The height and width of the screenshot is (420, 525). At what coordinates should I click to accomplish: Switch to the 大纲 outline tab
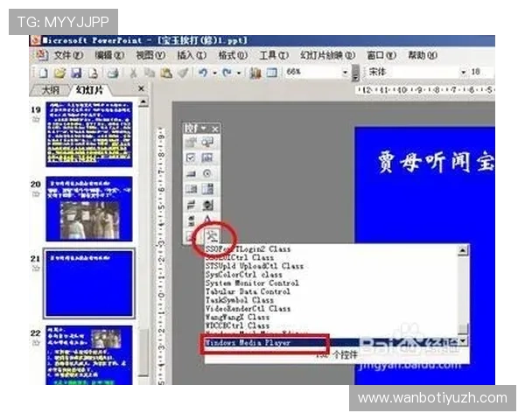(x=50, y=90)
